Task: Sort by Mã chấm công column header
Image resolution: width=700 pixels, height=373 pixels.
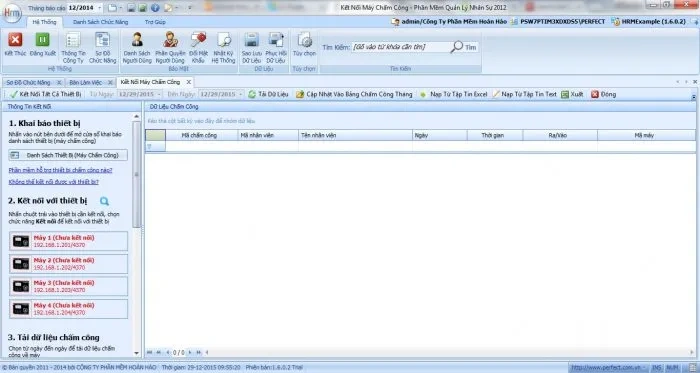Action: [x=201, y=135]
